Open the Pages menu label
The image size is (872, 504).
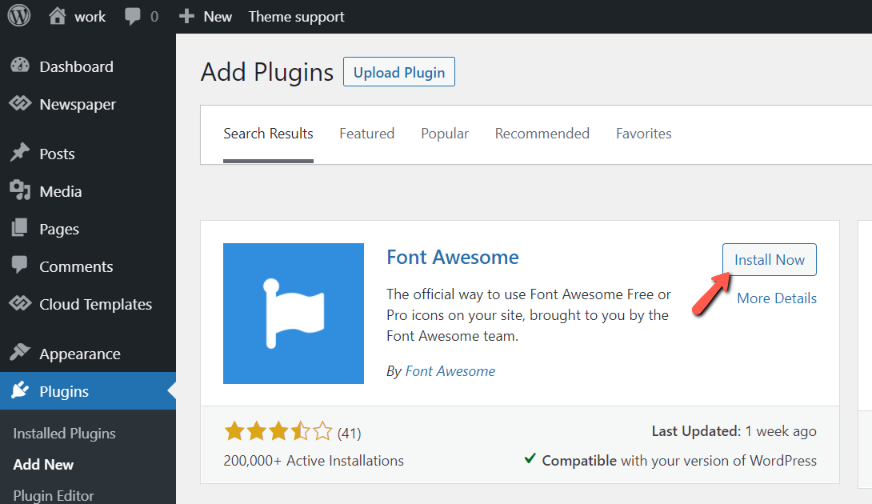pos(59,230)
